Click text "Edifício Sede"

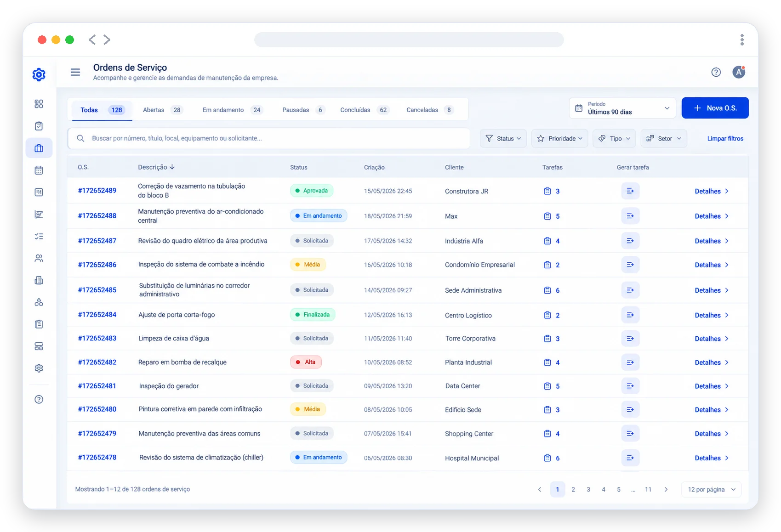coord(463,410)
